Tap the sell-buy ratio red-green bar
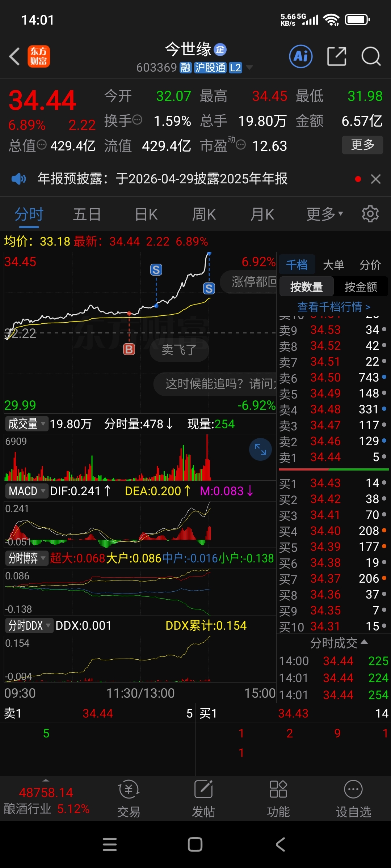The width and height of the screenshot is (391, 868). [333, 469]
